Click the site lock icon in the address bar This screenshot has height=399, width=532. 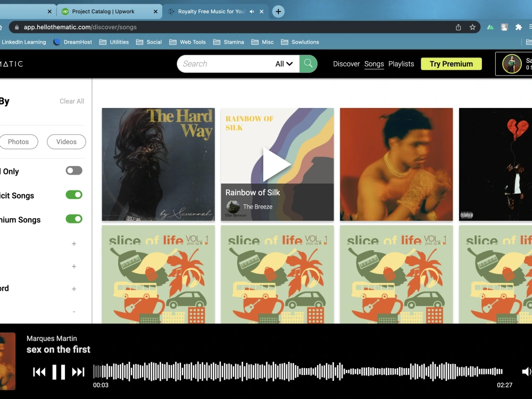(x=16, y=27)
